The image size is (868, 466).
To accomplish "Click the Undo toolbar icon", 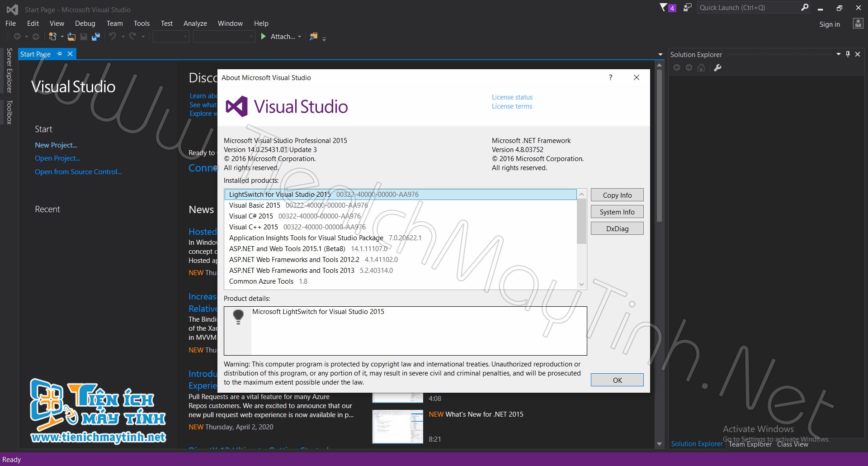I will click(x=113, y=36).
